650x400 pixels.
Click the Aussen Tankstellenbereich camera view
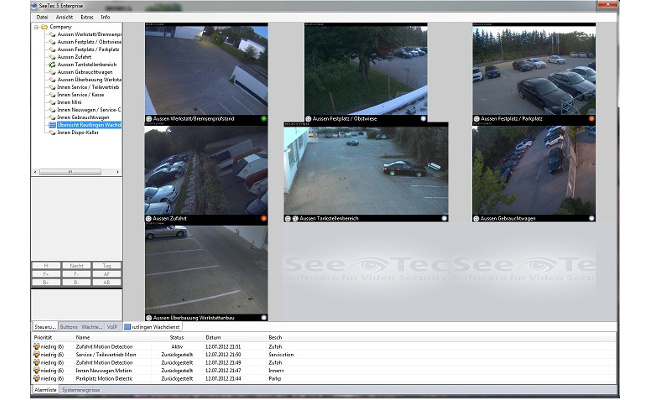tap(366, 171)
